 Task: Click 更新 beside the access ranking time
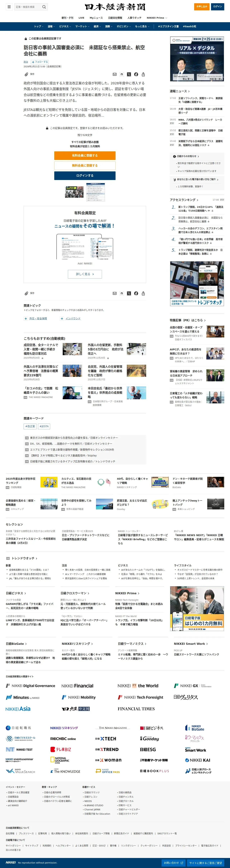coord(222,200)
